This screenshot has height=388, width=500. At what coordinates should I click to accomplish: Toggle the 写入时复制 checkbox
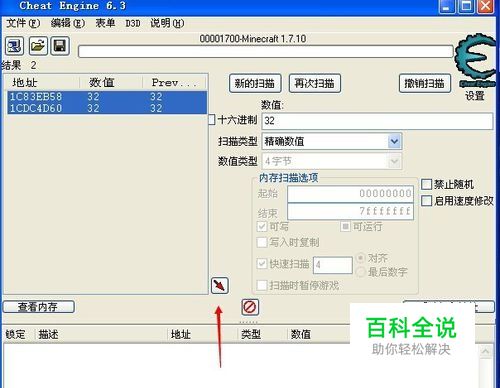[262, 242]
